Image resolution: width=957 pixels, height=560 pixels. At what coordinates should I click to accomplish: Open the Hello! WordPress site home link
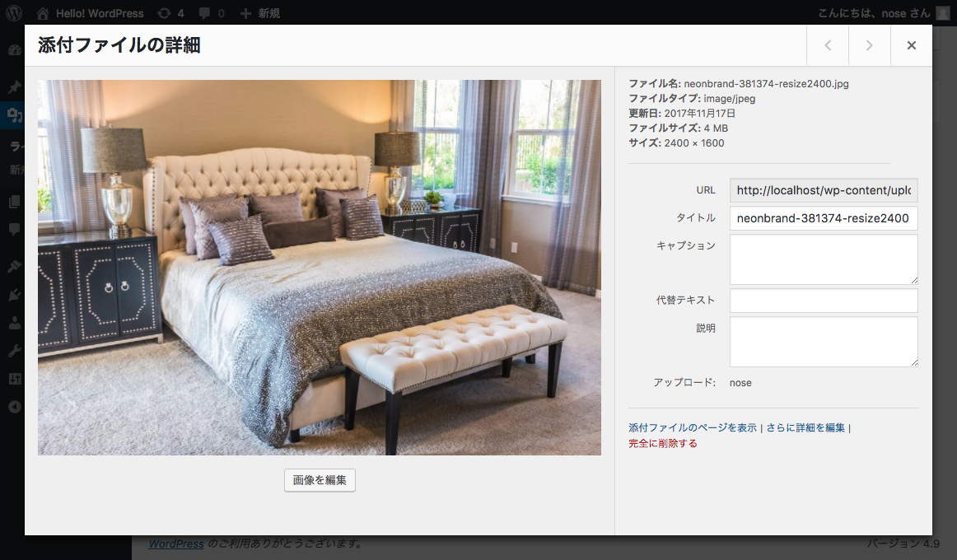91,13
